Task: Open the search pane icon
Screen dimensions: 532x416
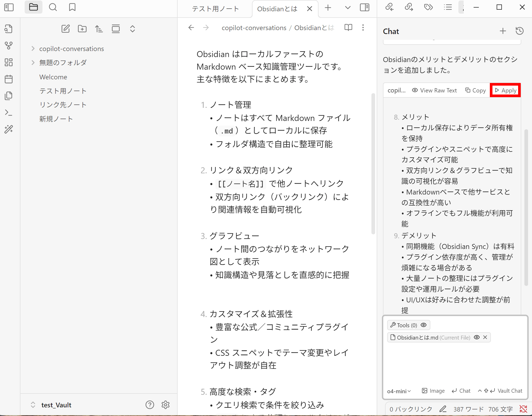Action: pos(53,7)
